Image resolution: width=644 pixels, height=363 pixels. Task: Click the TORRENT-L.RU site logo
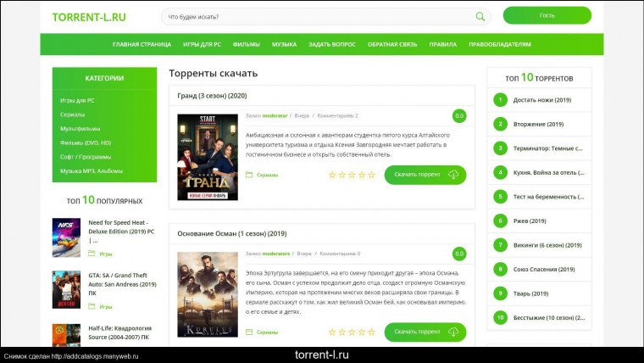[x=89, y=17]
